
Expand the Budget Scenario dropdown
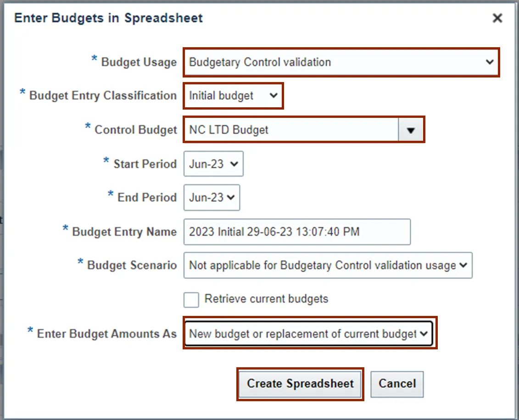[x=328, y=265]
